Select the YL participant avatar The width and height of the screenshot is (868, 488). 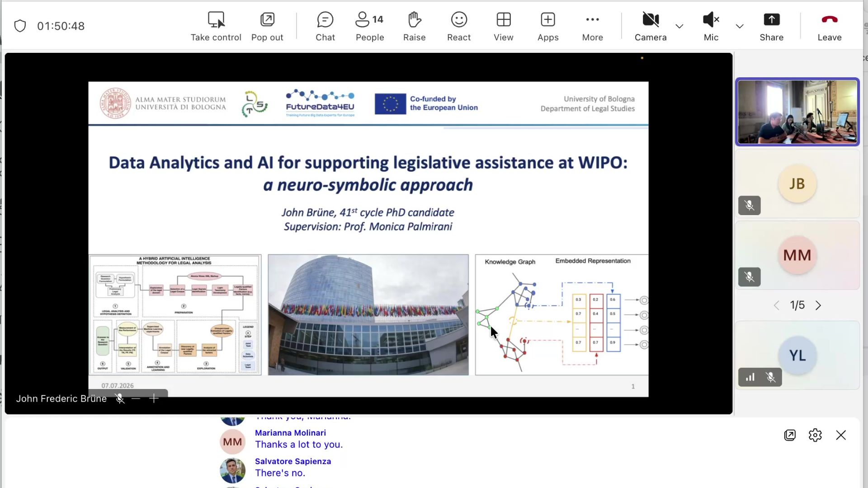[797, 356]
